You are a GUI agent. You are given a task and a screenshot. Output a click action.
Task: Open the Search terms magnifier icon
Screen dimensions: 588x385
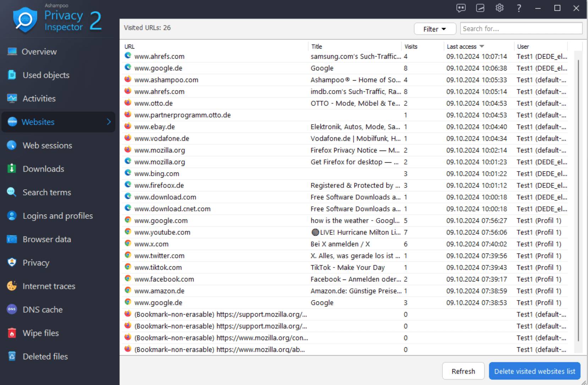coord(12,192)
